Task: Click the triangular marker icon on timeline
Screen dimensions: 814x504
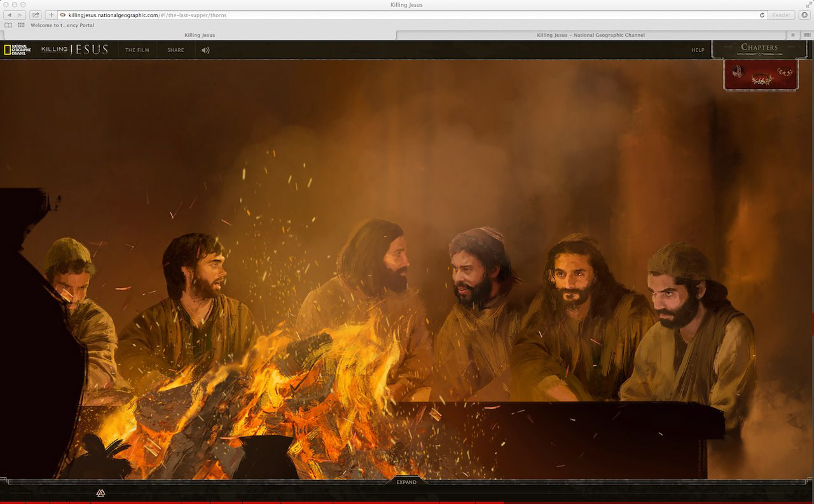Action: tap(100, 493)
